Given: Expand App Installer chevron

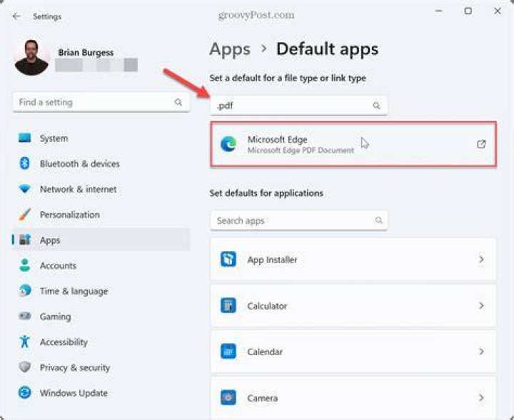Looking at the screenshot, I should point(481,260).
